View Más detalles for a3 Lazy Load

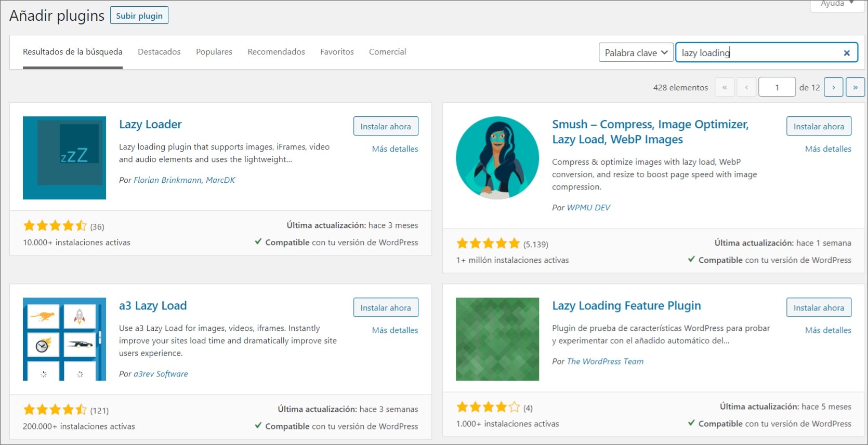[395, 330]
